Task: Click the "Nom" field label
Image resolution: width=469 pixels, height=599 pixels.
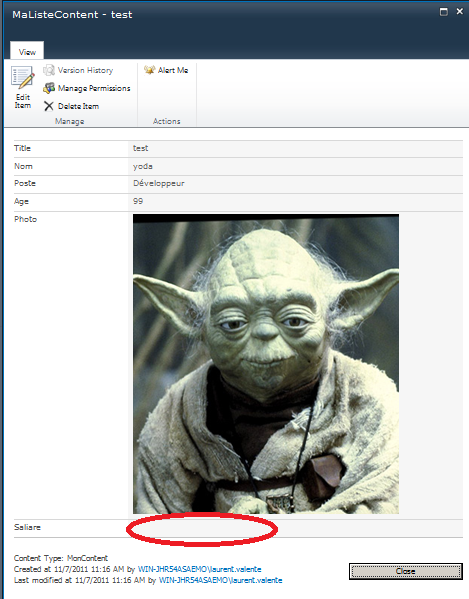Action: tap(23, 166)
